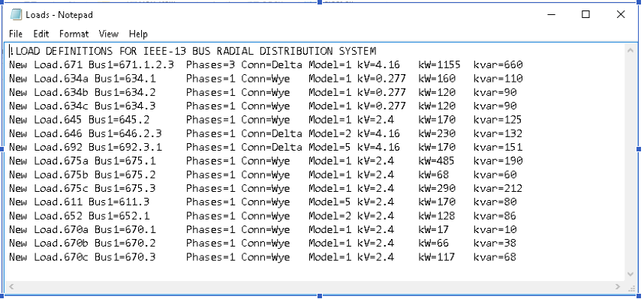
Task: Click the horizontal scrollbar left arrow
Action: [11, 286]
